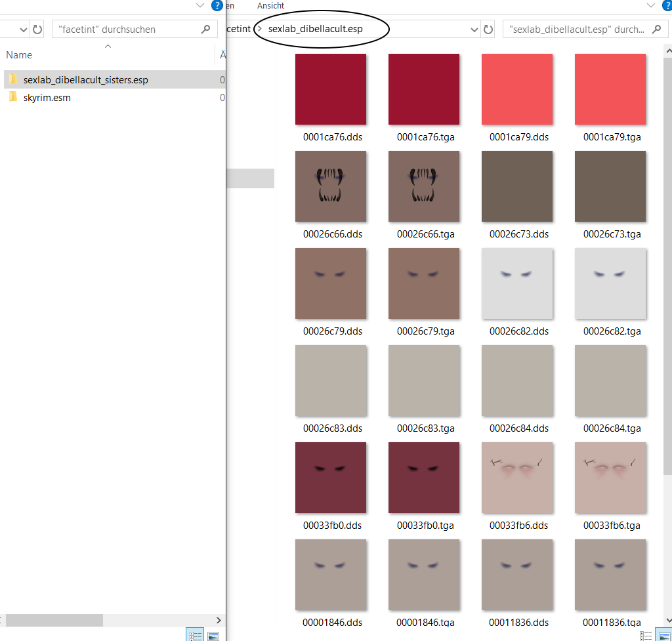
Task: Select the 00026c73.dds thumbnail
Action: (517, 186)
